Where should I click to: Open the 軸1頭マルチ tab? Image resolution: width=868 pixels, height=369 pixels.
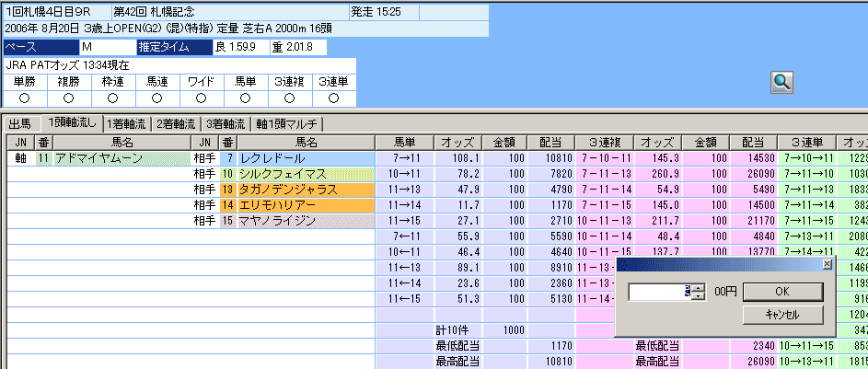tap(286, 123)
